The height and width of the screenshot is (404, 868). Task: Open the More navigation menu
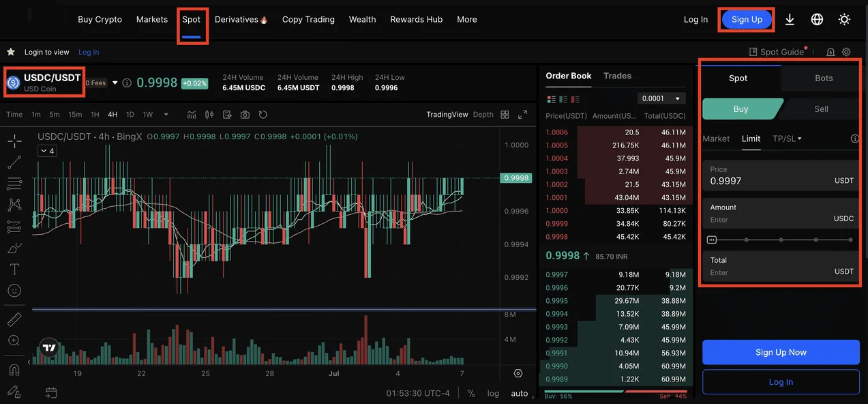coord(467,20)
